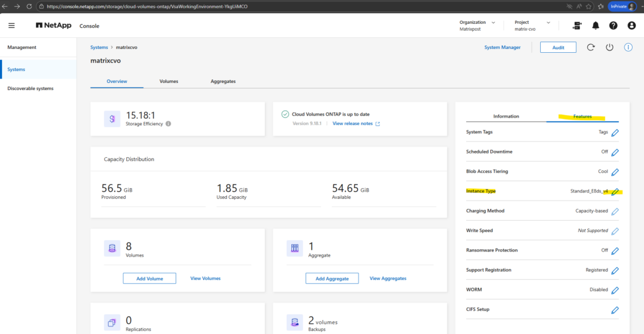This screenshot has width=644, height=334.
Task: Switch to the Information tab
Action: coord(506,116)
